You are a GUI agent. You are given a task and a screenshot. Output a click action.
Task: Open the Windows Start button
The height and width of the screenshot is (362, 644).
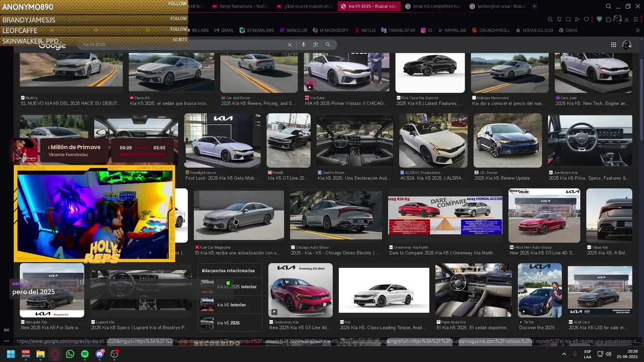(11, 354)
